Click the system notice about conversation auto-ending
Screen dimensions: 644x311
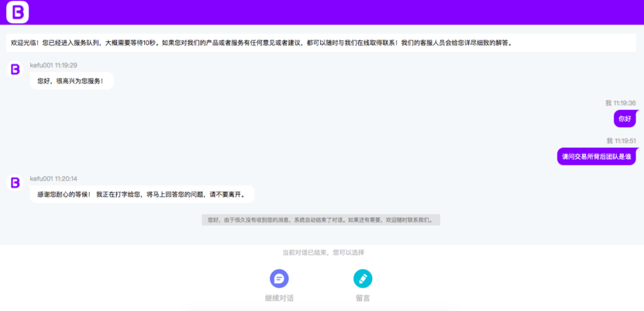pos(321,220)
